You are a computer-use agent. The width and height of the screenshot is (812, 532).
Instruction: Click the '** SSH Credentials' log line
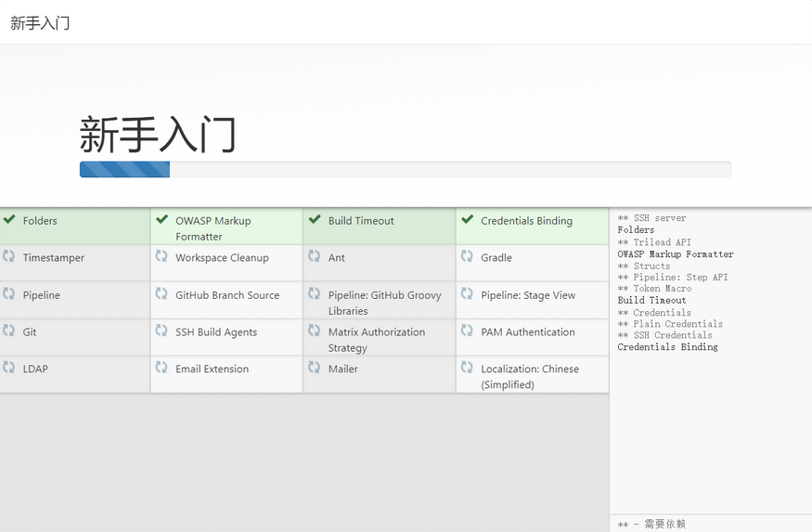pos(664,335)
